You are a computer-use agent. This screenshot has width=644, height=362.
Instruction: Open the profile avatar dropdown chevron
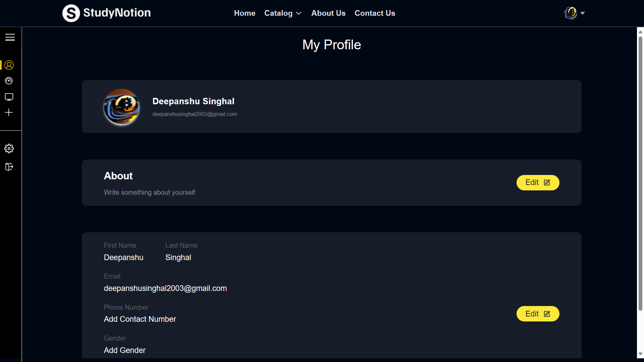(x=583, y=13)
